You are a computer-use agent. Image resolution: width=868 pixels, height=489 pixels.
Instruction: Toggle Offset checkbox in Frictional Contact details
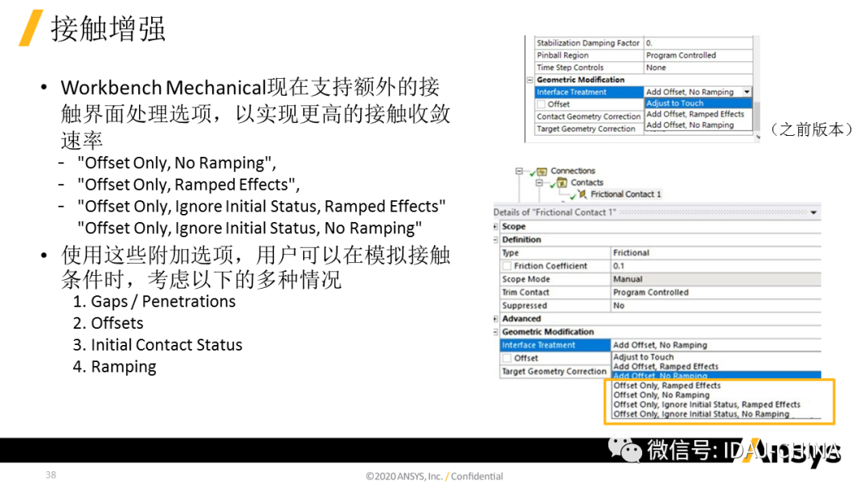507,358
